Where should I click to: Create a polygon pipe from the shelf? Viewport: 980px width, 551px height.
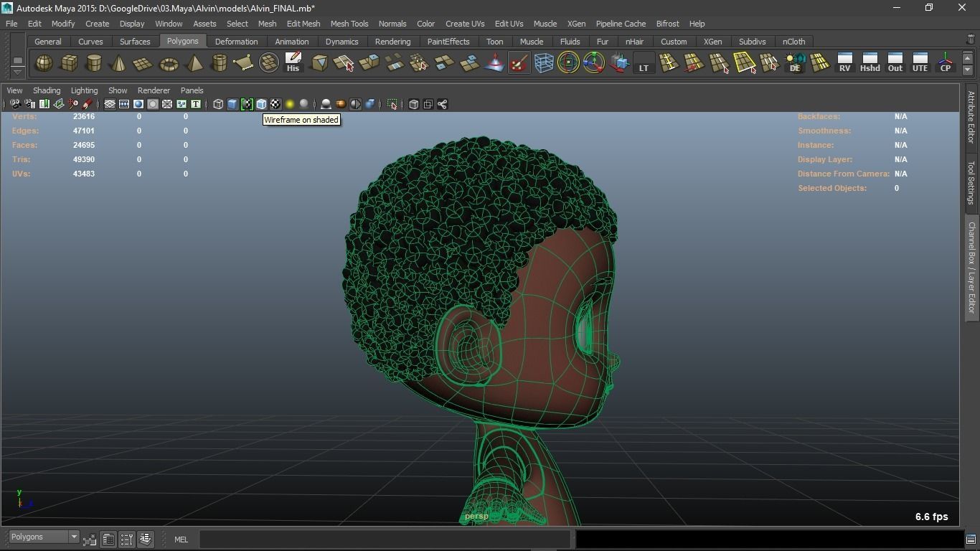coord(219,63)
